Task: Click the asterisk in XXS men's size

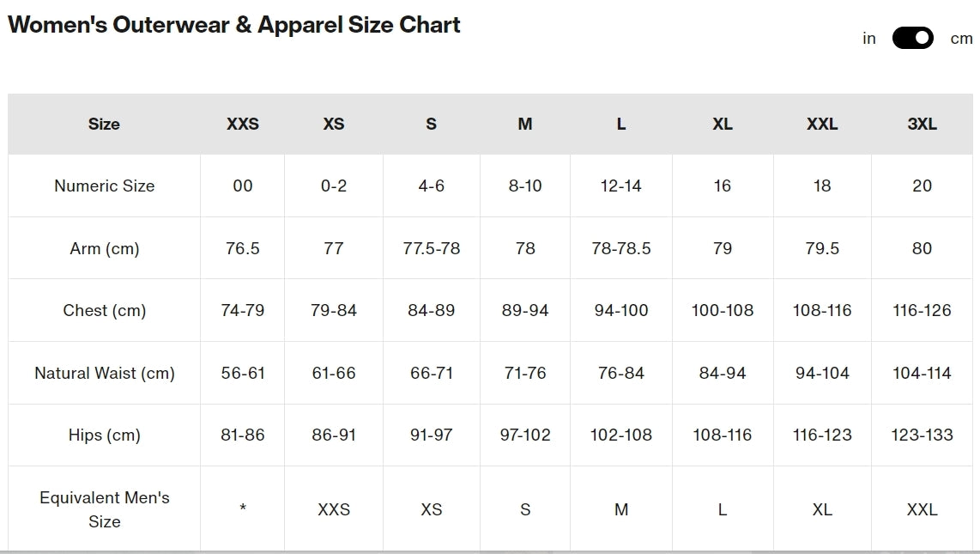Action: [x=243, y=508]
